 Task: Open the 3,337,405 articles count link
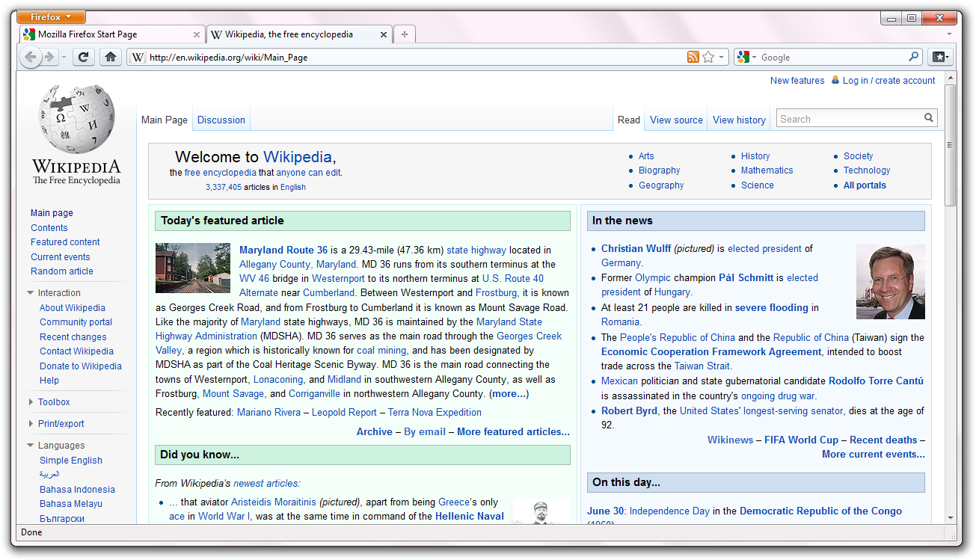pos(224,187)
